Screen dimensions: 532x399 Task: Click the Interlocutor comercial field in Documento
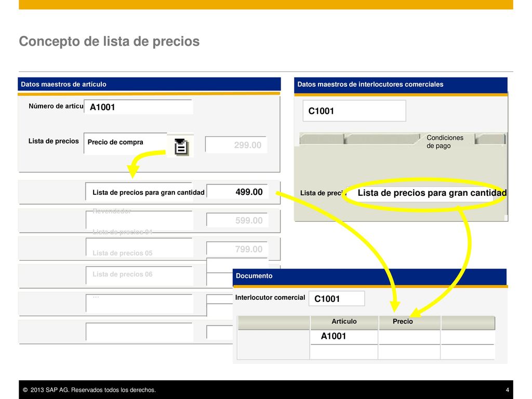click(337, 299)
